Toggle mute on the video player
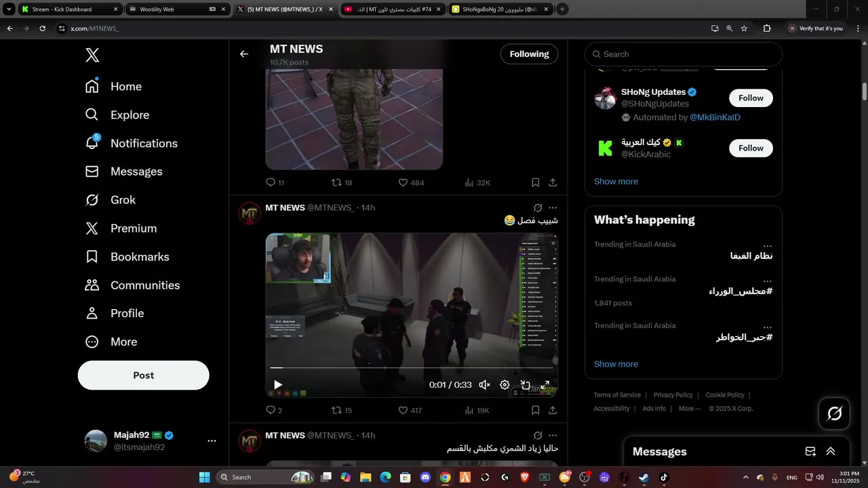Viewport: 868px width, 488px height. (x=484, y=385)
